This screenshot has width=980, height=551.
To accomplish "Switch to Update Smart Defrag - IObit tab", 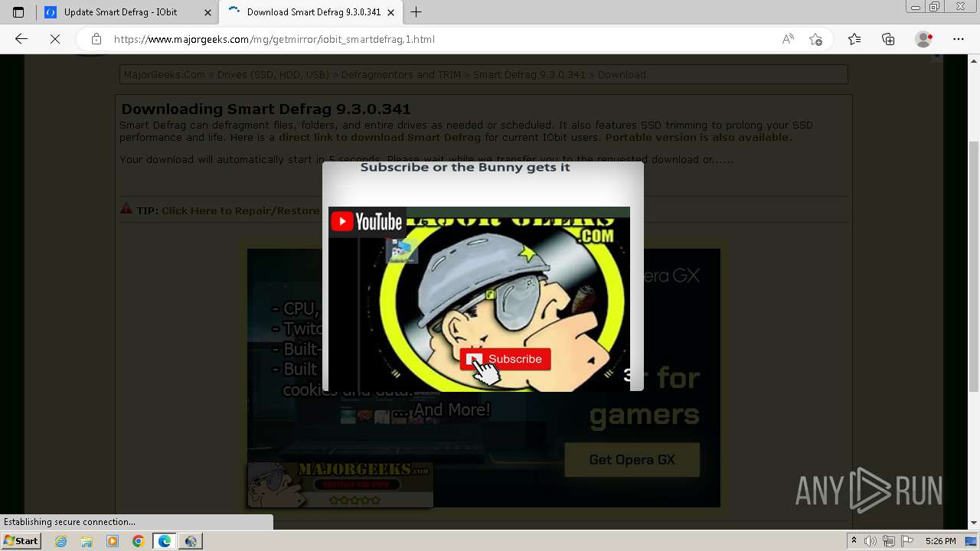I will click(x=127, y=12).
